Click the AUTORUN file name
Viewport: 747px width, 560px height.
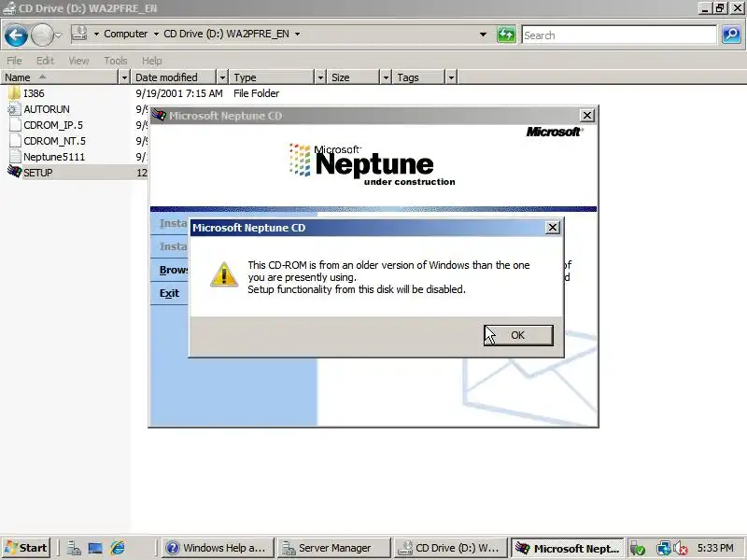click(47, 109)
